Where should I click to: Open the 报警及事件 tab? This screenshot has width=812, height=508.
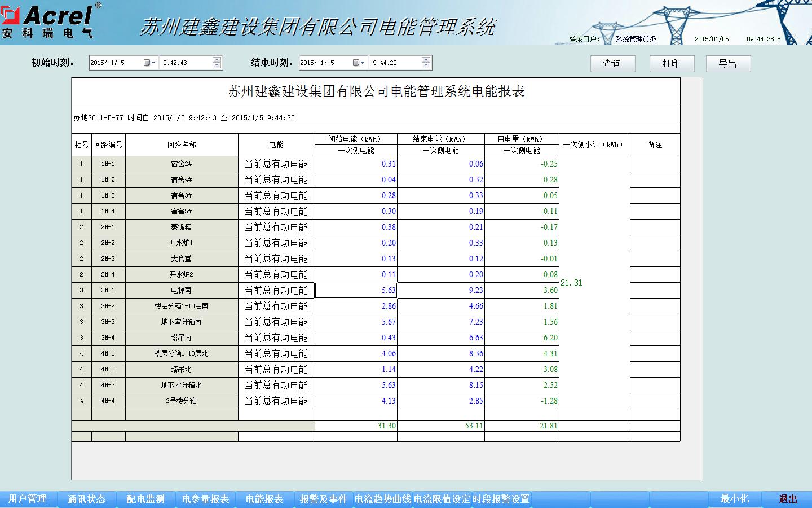324,499
